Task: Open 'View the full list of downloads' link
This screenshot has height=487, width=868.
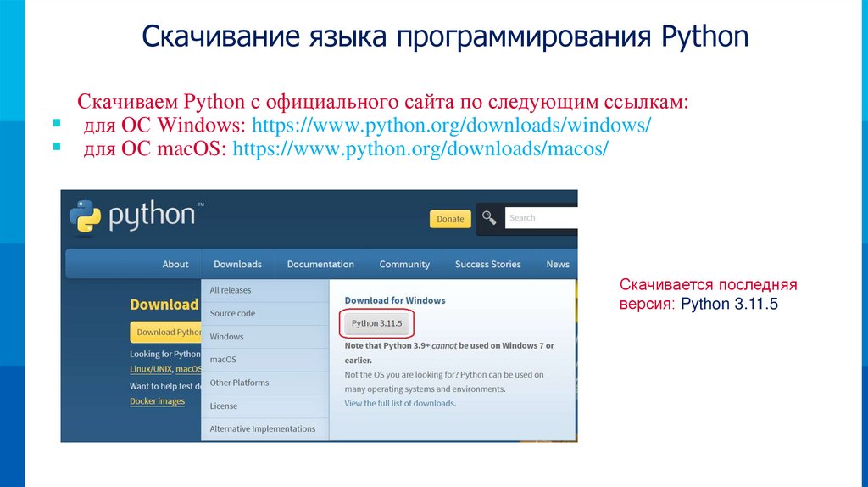Action: [x=400, y=403]
